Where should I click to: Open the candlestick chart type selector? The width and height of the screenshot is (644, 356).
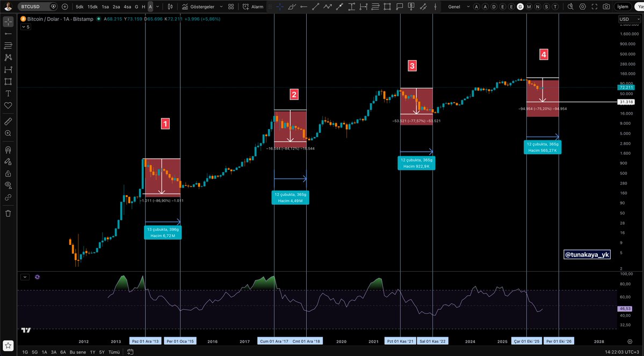pos(170,6)
